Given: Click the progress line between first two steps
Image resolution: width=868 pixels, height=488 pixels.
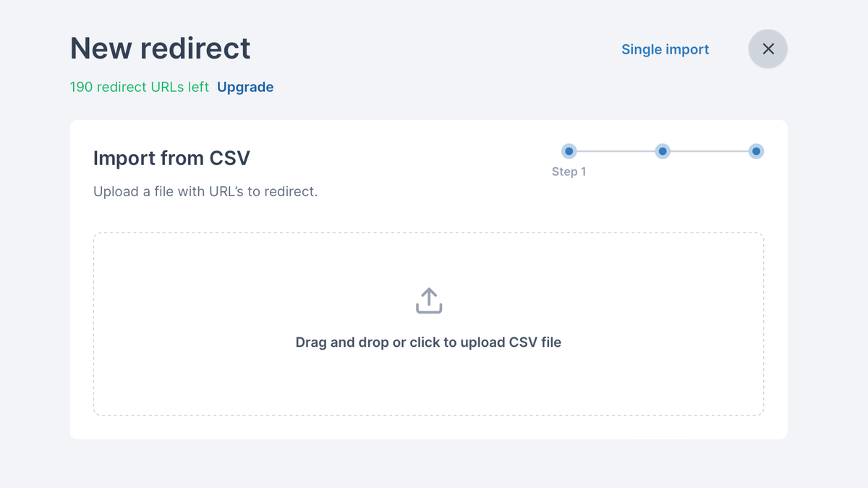Looking at the screenshot, I should [x=616, y=151].
